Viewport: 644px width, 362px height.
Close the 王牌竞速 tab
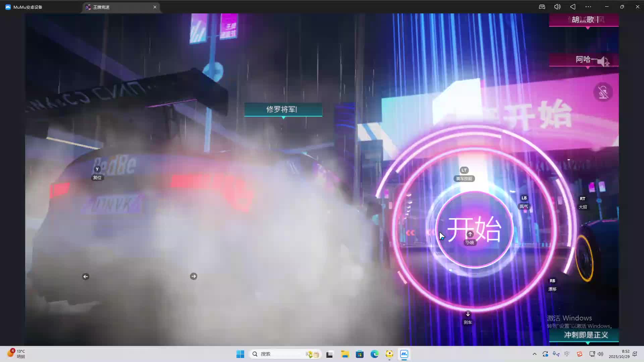pyautogui.click(x=155, y=7)
